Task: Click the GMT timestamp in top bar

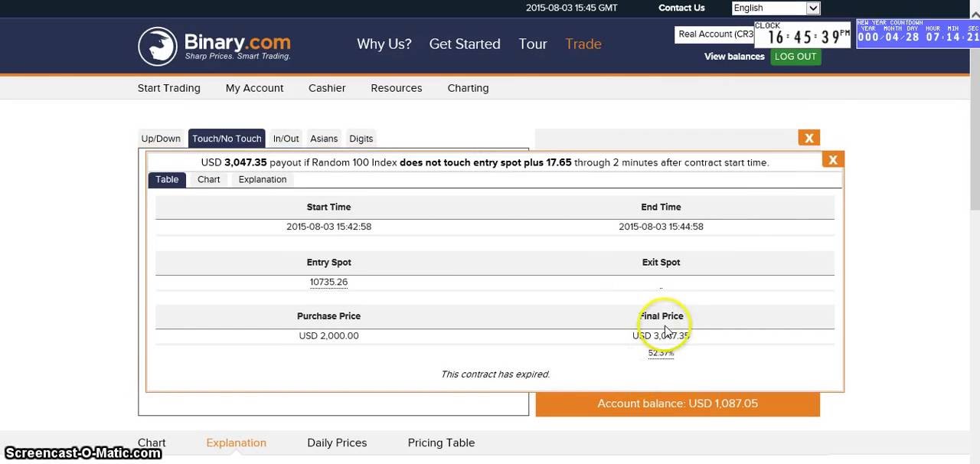Action: coord(571,8)
